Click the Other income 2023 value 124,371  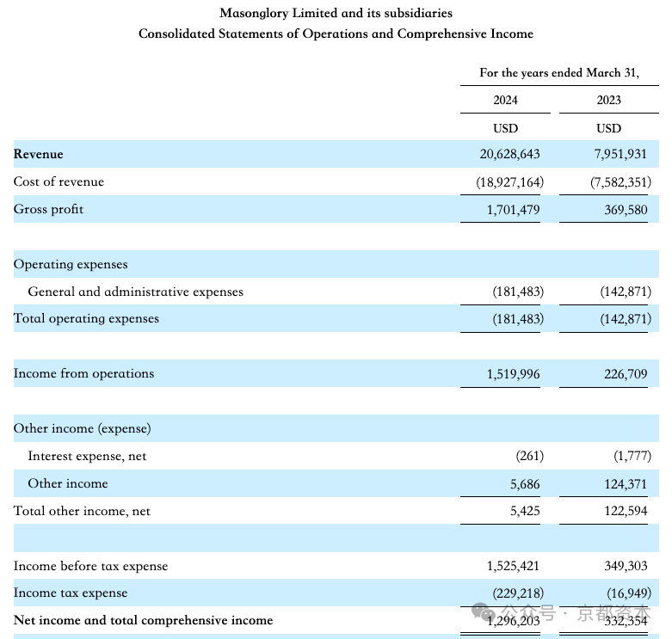626,484
